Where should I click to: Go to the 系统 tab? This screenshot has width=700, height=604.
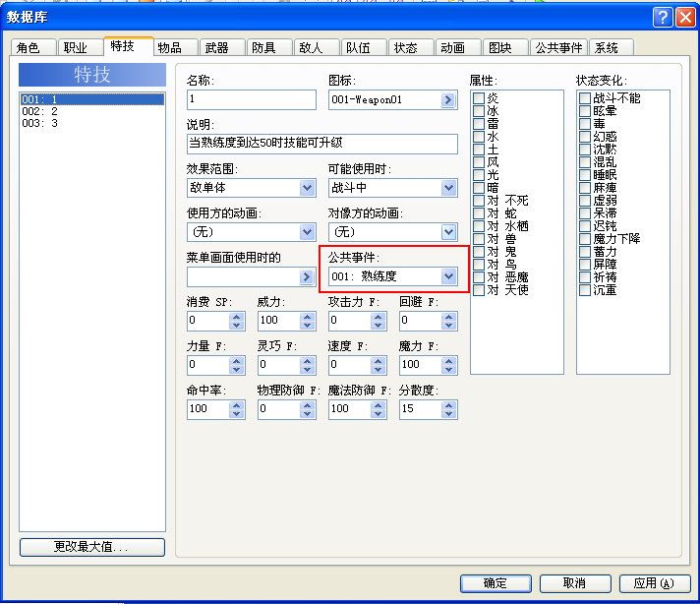point(612,47)
